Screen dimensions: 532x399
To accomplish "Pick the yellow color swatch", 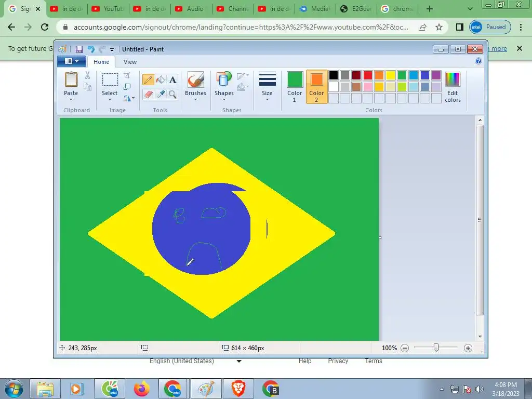I will click(391, 75).
